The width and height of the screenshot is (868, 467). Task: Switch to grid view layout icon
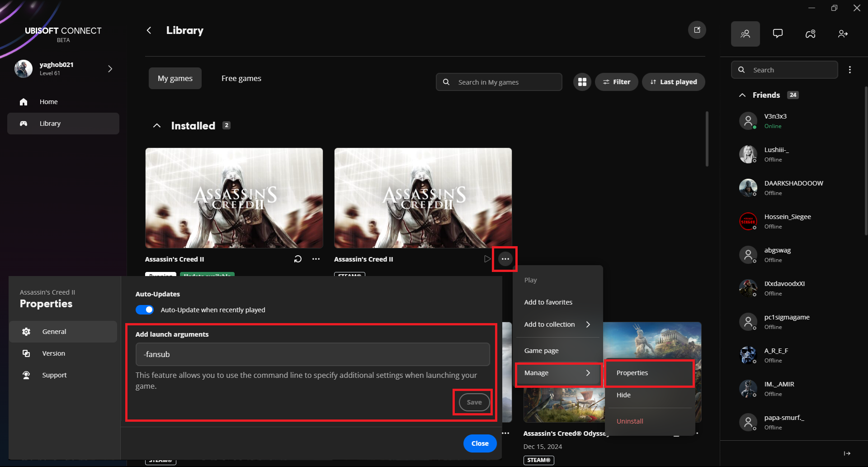(582, 82)
